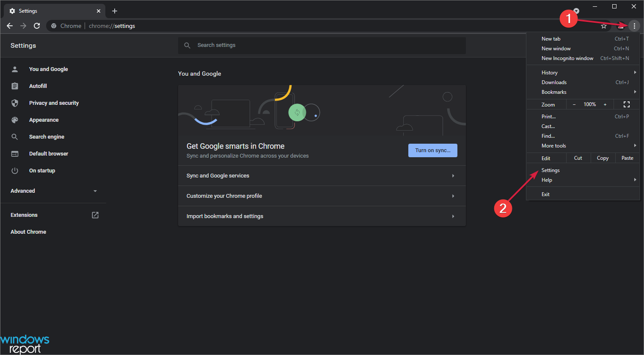Choose Exit from the menu

583,194
